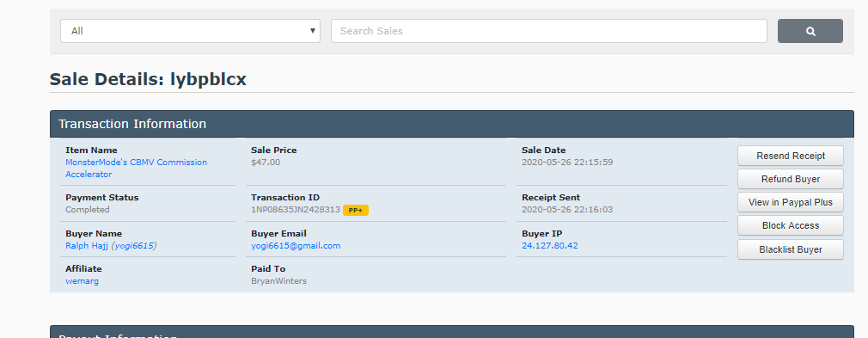Click the BryanWinters Paid To value
Screen dimensions: 868x338
coord(278,281)
